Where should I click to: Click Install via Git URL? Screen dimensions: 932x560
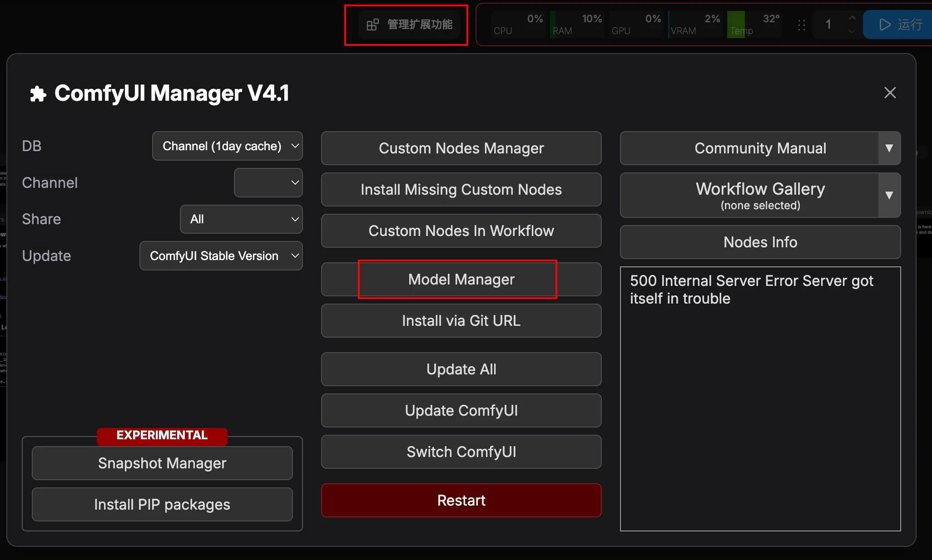[461, 321]
